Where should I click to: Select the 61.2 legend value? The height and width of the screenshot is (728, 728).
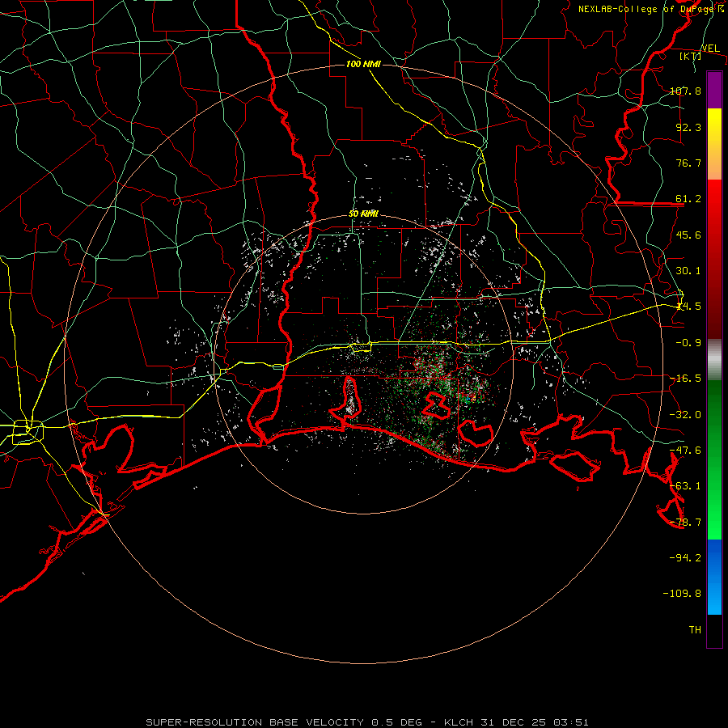coord(688,199)
